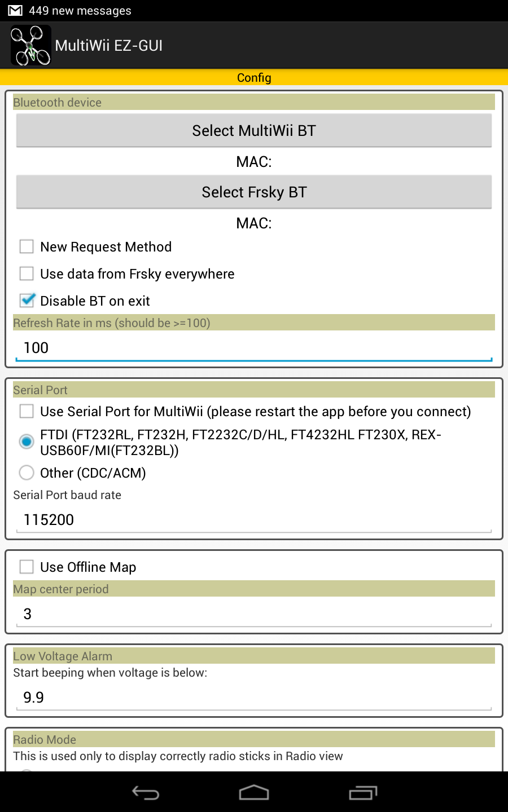Edit the low voltage alarm threshold

254,697
